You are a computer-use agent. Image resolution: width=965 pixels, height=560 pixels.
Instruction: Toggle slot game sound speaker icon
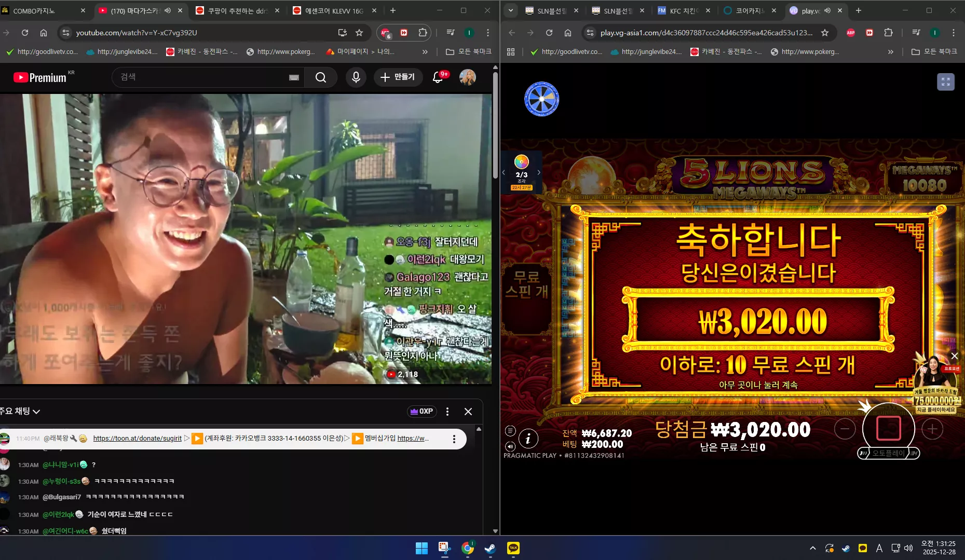(x=510, y=446)
